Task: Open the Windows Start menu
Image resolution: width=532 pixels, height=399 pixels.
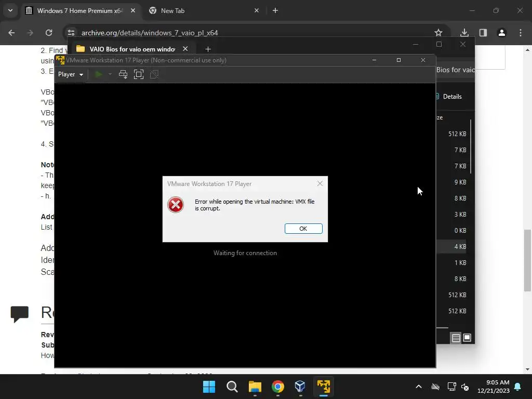Action: 209,387
